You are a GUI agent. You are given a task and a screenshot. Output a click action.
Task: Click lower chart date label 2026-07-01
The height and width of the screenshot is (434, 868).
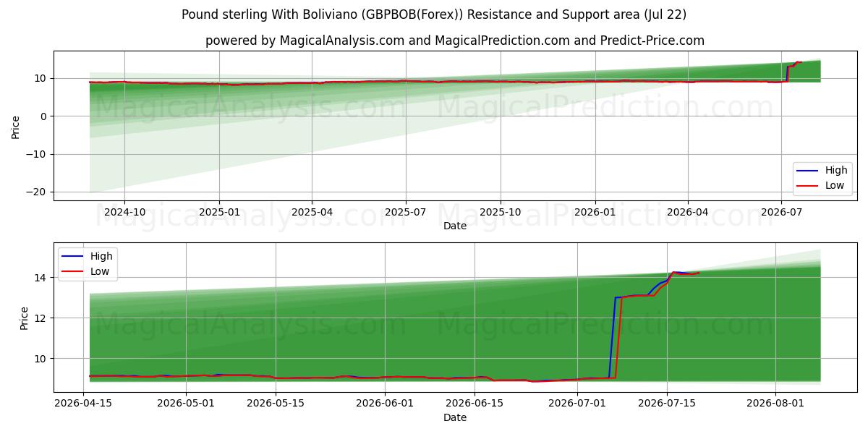click(x=577, y=404)
